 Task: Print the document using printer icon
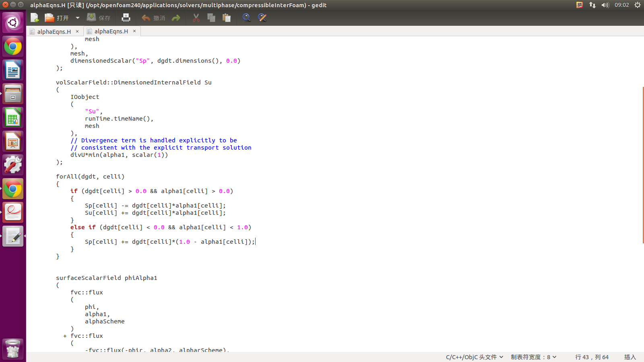click(x=126, y=18)
